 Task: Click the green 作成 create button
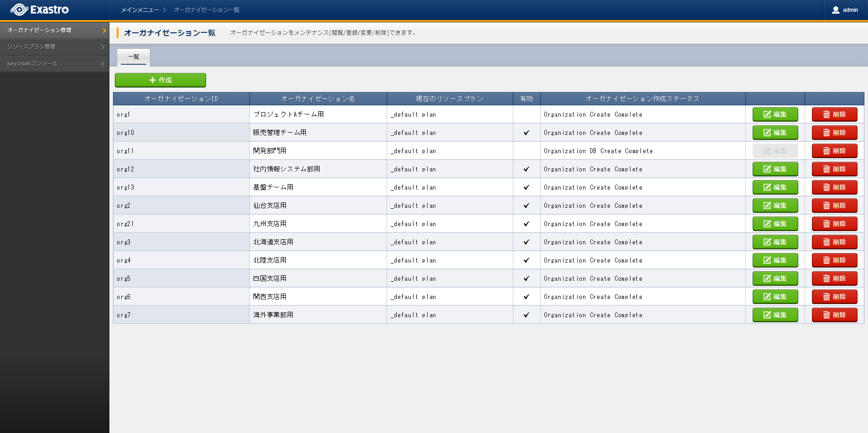(160, 80)
